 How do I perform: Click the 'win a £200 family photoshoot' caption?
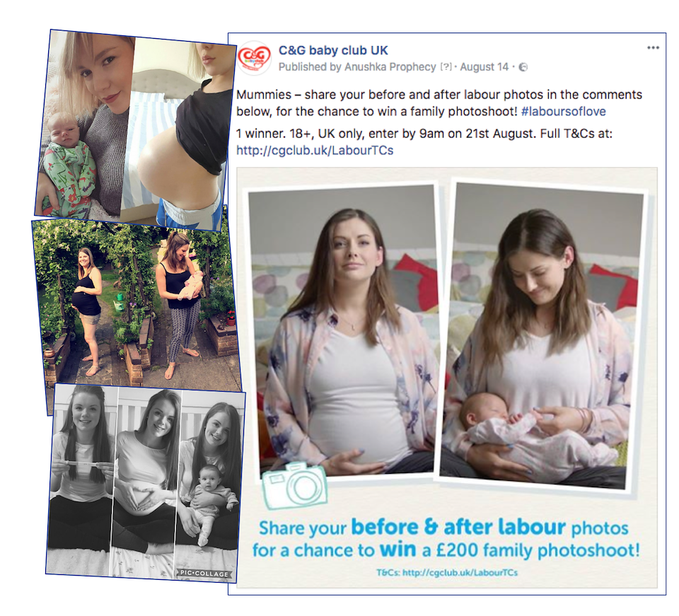(x=509, y=550)
